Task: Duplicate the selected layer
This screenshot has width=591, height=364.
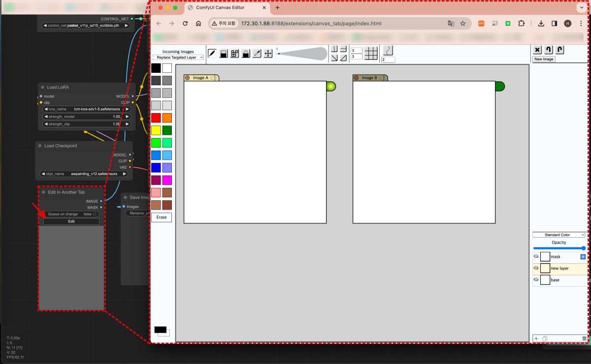Action: click(545, 338)
